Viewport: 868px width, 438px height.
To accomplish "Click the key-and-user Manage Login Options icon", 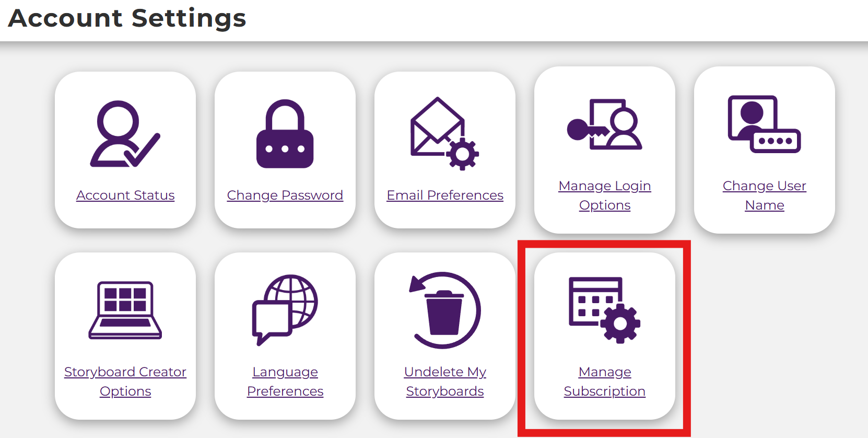I will [604, 125].
